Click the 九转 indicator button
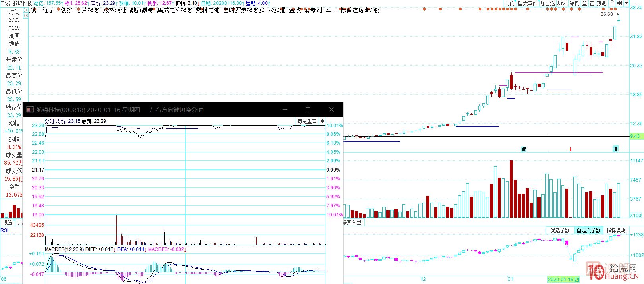The width and height of the screenshot is (644, 284). point(509,3)
